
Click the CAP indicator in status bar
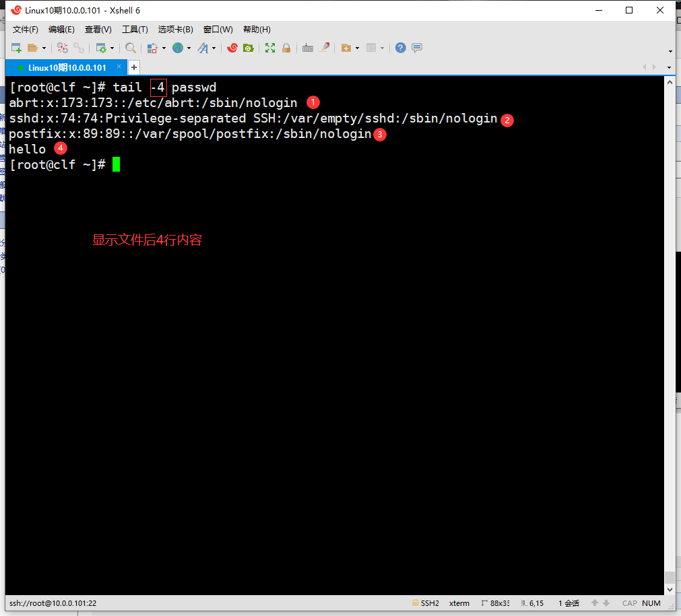tap(629, 603)
